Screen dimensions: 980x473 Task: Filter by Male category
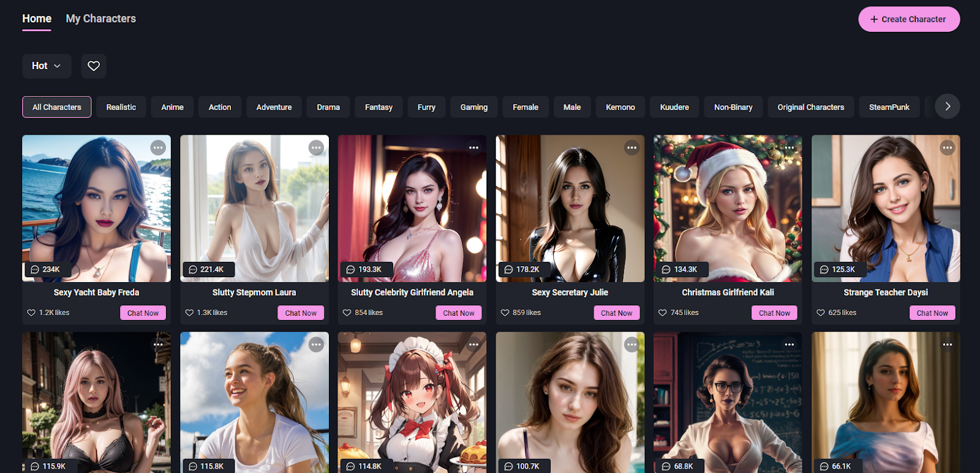pos(572,107)
